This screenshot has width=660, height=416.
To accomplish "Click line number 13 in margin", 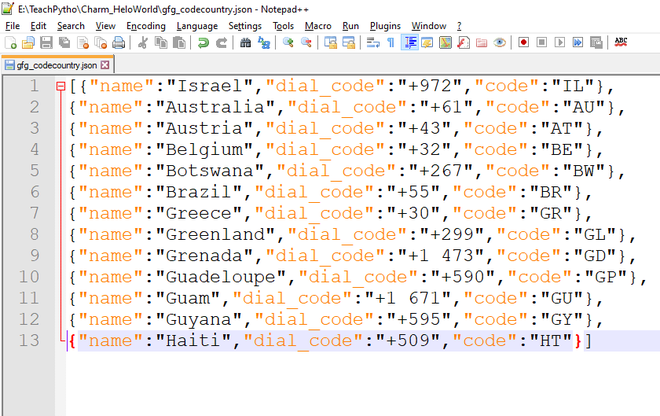I will [29, 340].
